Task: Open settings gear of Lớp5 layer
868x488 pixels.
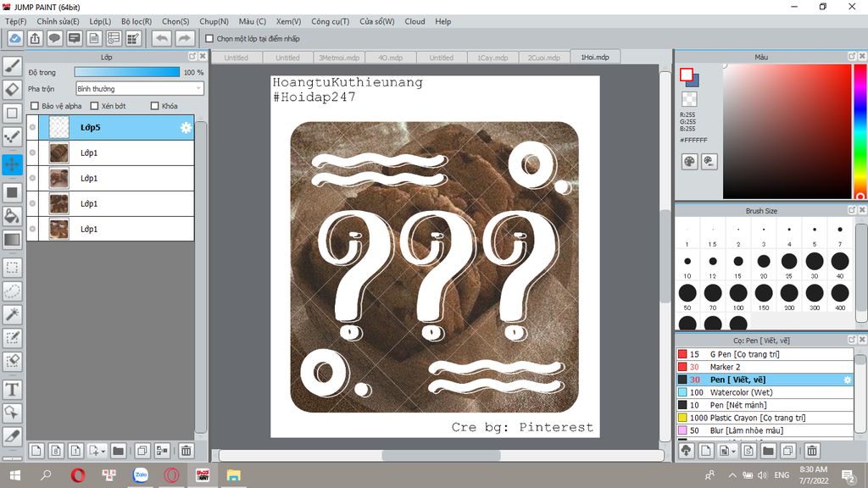Action: 186,128
